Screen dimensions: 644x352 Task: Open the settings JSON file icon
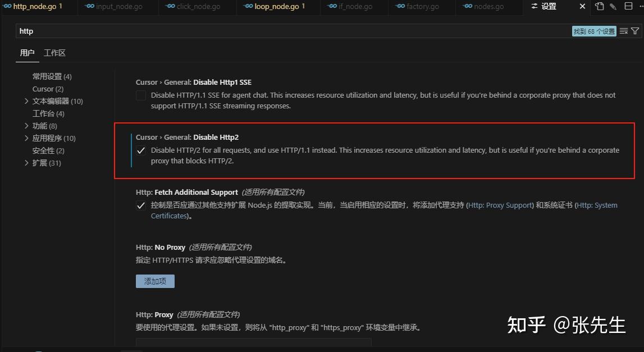pyautogui.click(x=599, y=6)
